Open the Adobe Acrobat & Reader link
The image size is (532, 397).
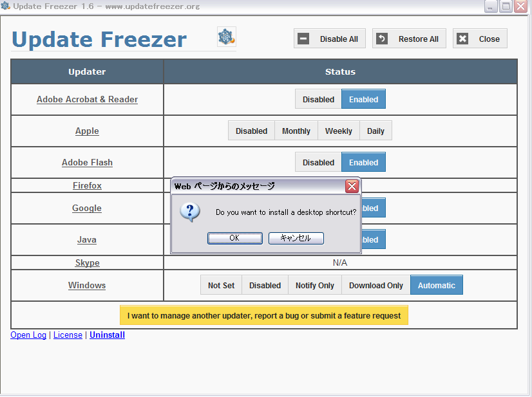pos(87,99)
